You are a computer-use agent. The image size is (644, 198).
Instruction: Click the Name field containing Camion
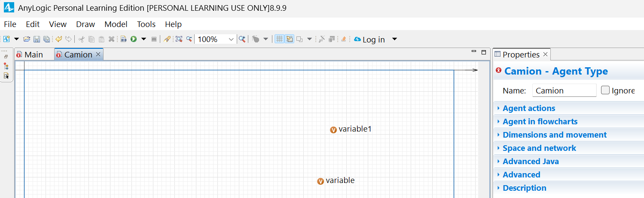click(564, 90)
